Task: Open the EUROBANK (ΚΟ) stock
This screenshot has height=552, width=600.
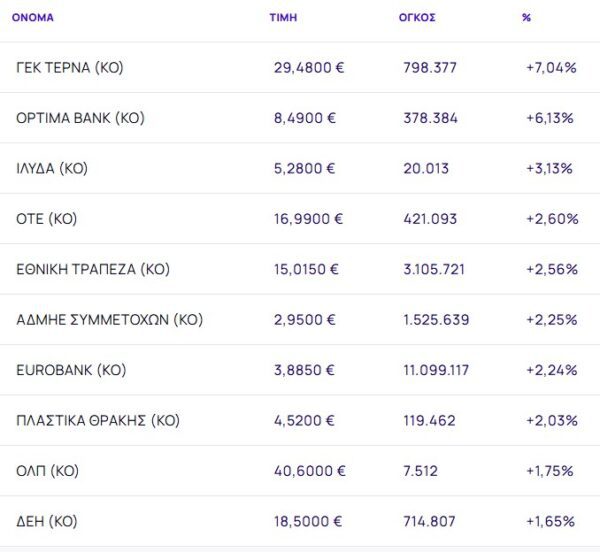Action: point(71,370)
